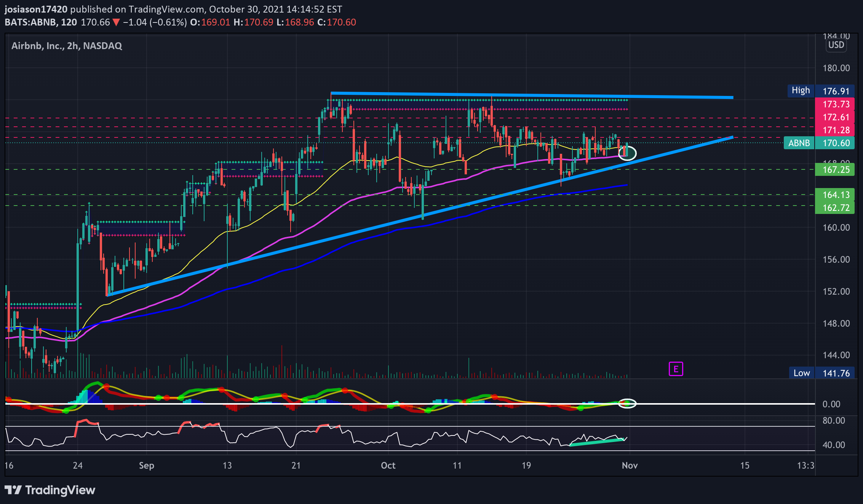863x504 pixels.
Task: Click the 173.73 red price label
Action: coord(835,104)
